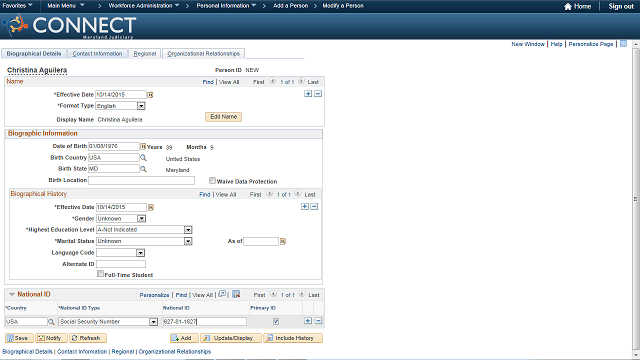Show next row in Name section

tap(301, 81)
